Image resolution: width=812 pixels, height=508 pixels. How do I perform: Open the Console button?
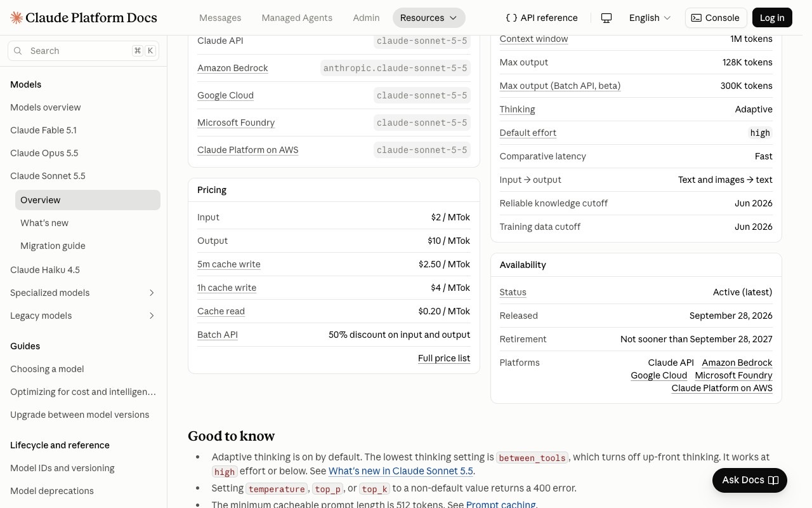point(716,18)
